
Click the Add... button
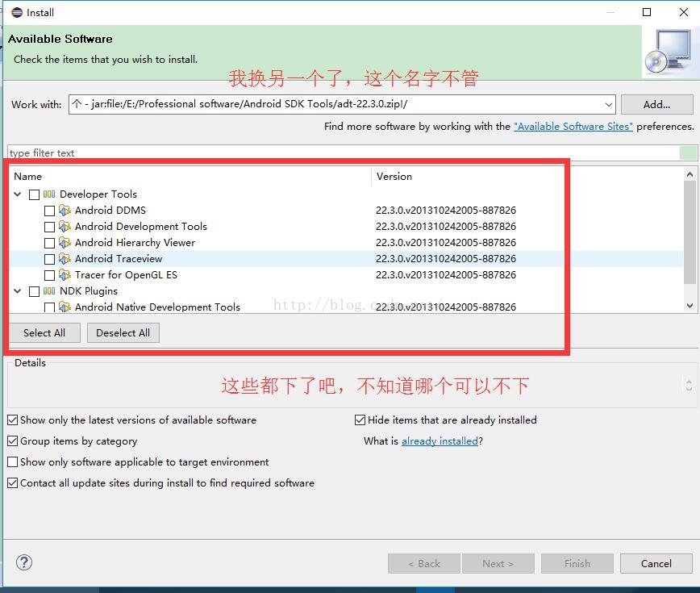(656, 105)
